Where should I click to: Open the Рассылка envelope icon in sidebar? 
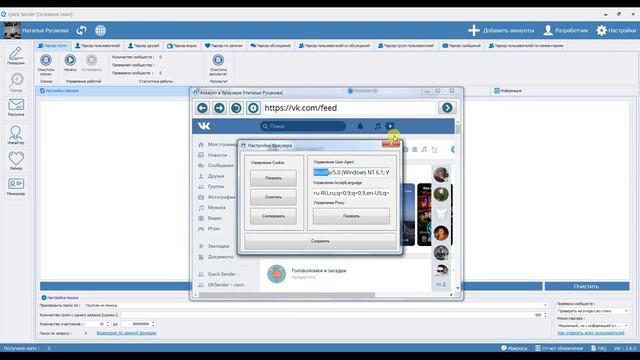click(x=16, y=107)
